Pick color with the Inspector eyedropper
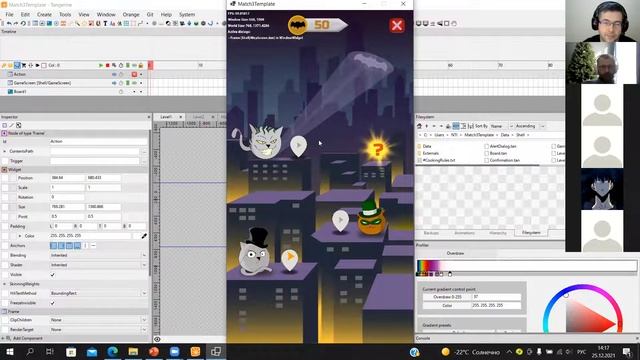 tap(144, 236)
